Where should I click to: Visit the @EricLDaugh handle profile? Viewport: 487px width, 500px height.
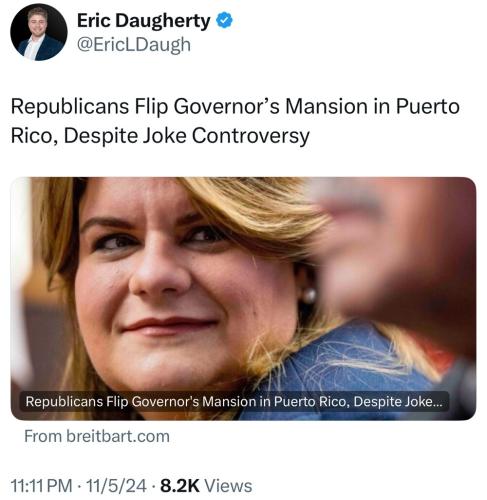pyautogui.click(x=134, y=44)
